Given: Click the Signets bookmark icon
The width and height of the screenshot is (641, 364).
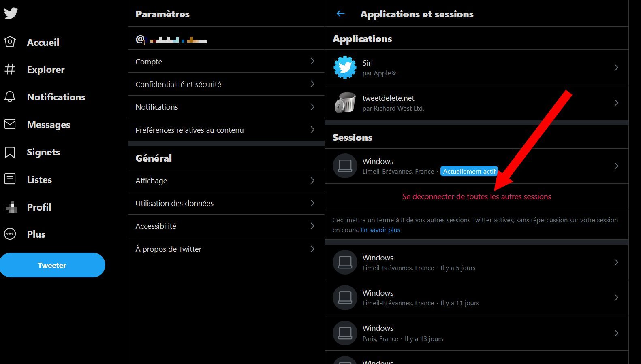Looking at the screenshot, I should pyautogui.click(x=10, y=152).
